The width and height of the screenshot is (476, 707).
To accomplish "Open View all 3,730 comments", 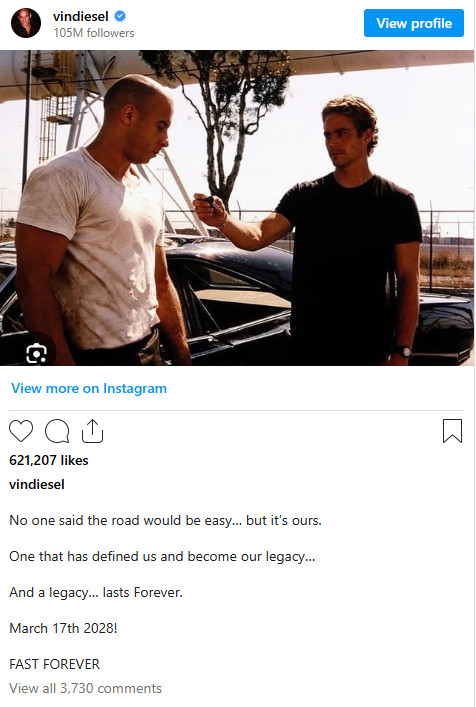I will pos(86,689).
